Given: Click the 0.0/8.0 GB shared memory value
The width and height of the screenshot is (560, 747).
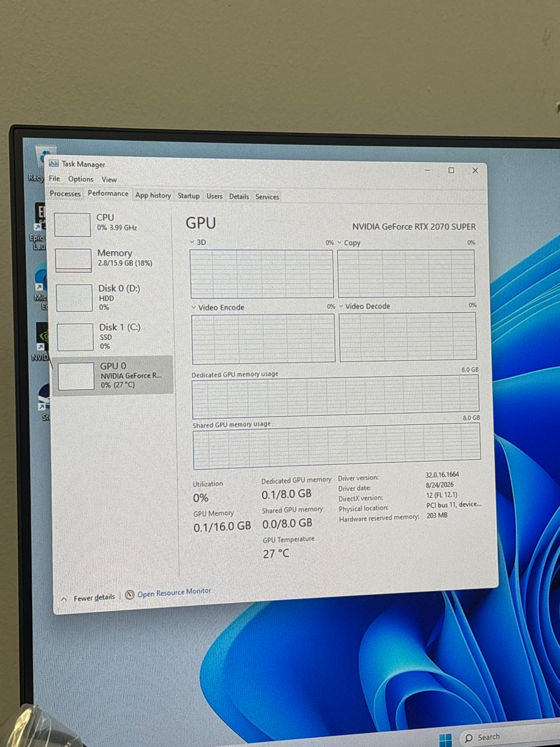Looking at the screenshot, I should coord(287,523).
